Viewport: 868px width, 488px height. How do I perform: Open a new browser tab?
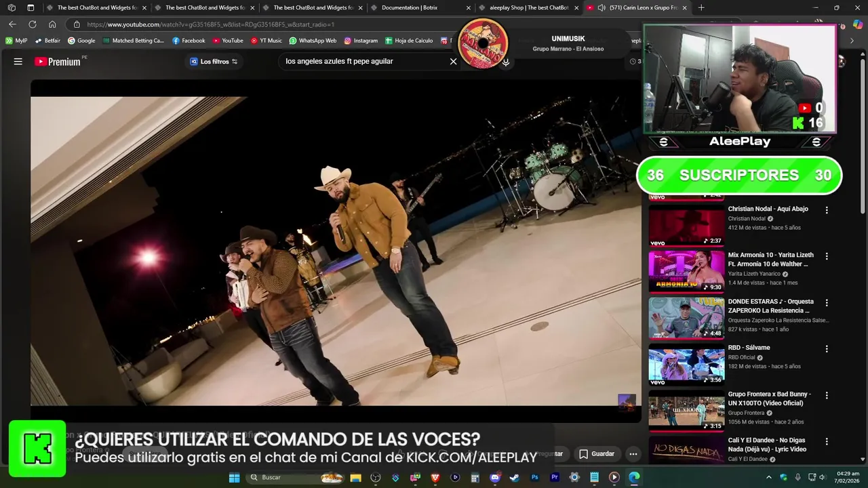pos(701,7)
